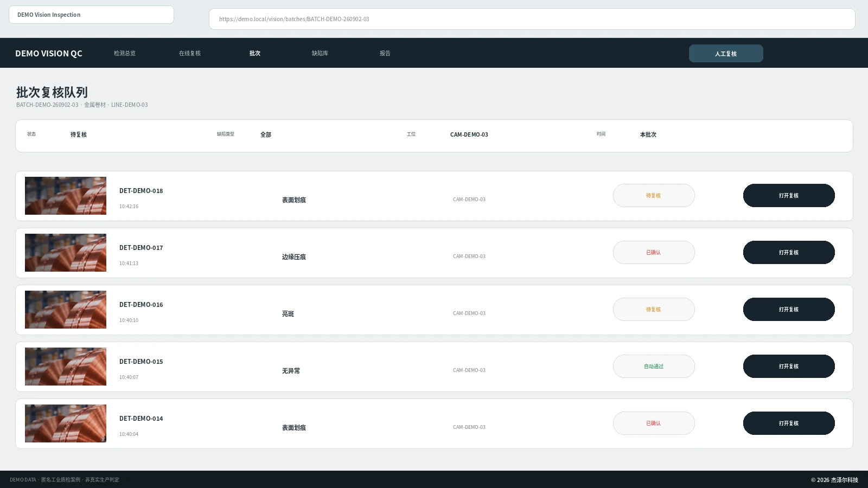Open the DET-DEMO-014 coil thumbnail

click(x=66, y=423)
